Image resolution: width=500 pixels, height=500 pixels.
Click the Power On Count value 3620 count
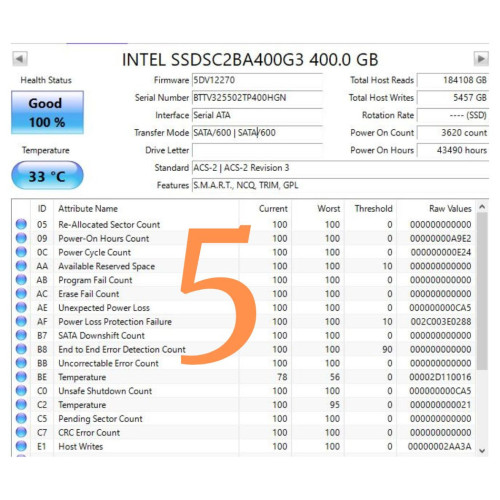[x=453, y=133]
